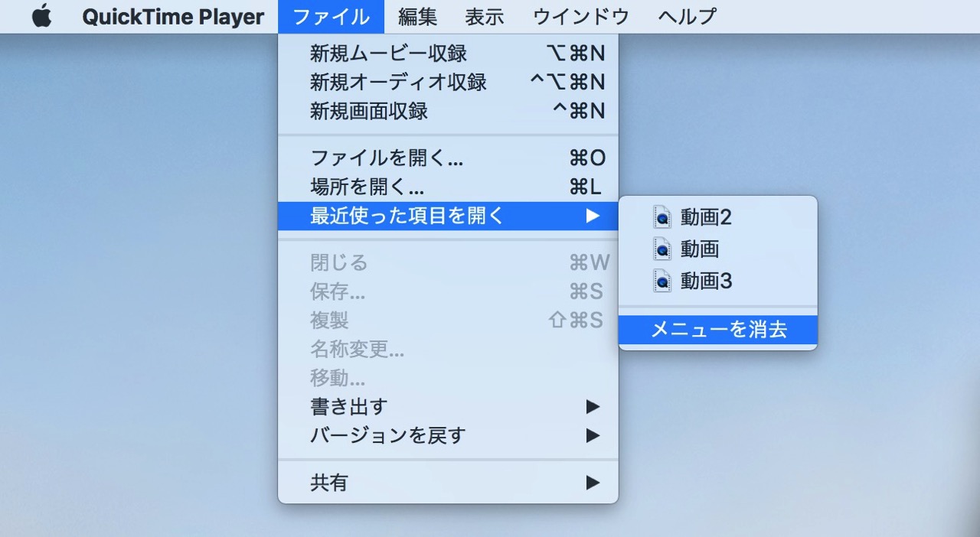Screen dimensions: 980x537
Task: Expand the バージョンを戻す submenu
Action: (x=448, y=435)
